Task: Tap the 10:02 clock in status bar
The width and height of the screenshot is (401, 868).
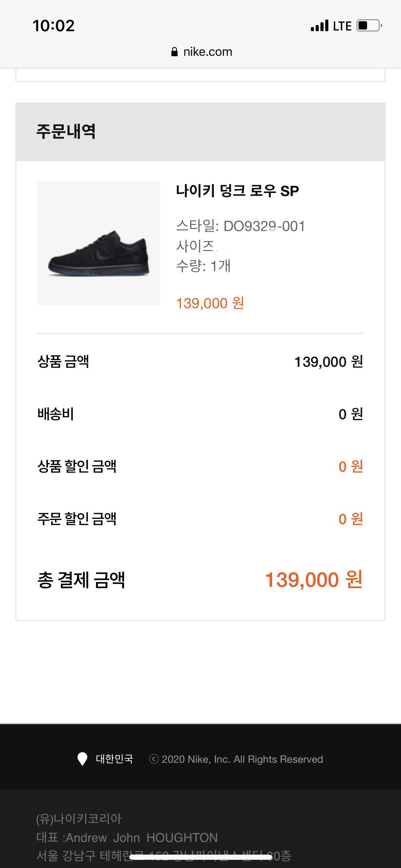Action: [x=53, y=26]
